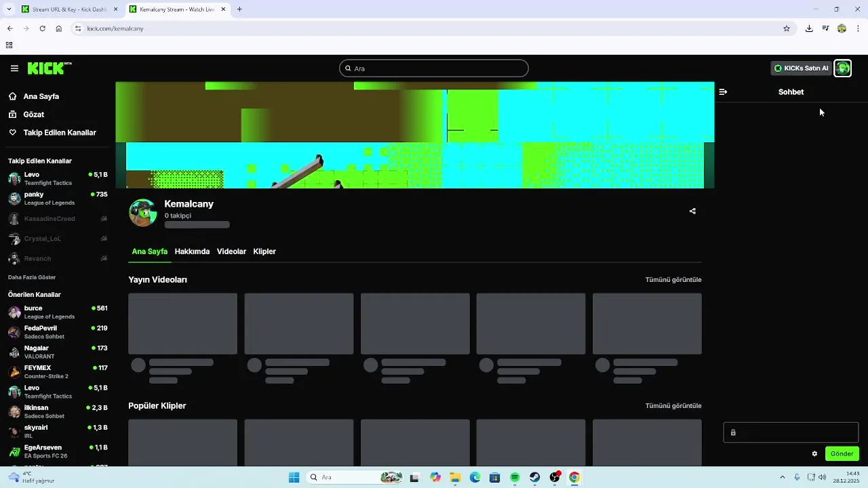Image resolution: width=868 pixels, height=488 pixels.
Task: Open the user profile avatar menu
Action: point(842,68)
